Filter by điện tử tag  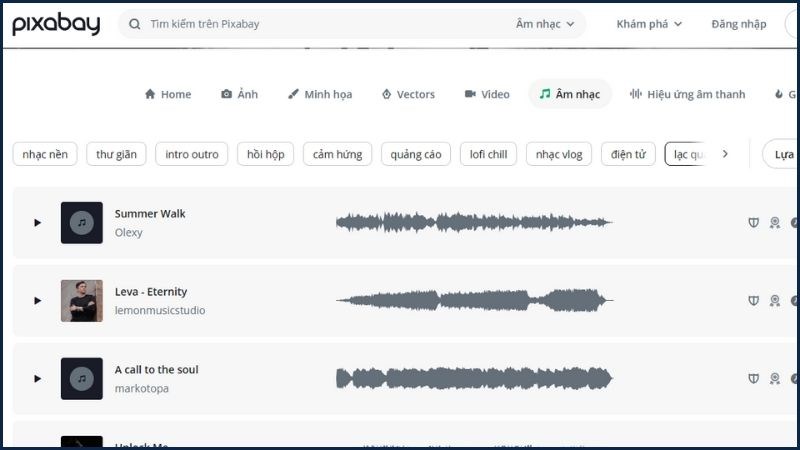[x=628, y=154]
